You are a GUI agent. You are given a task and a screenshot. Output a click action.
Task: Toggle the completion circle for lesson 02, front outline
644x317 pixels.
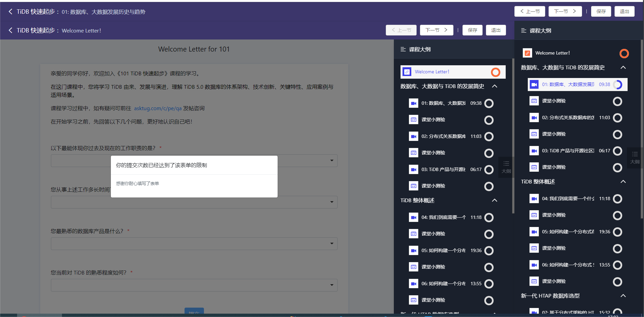(x=489, y=137)
